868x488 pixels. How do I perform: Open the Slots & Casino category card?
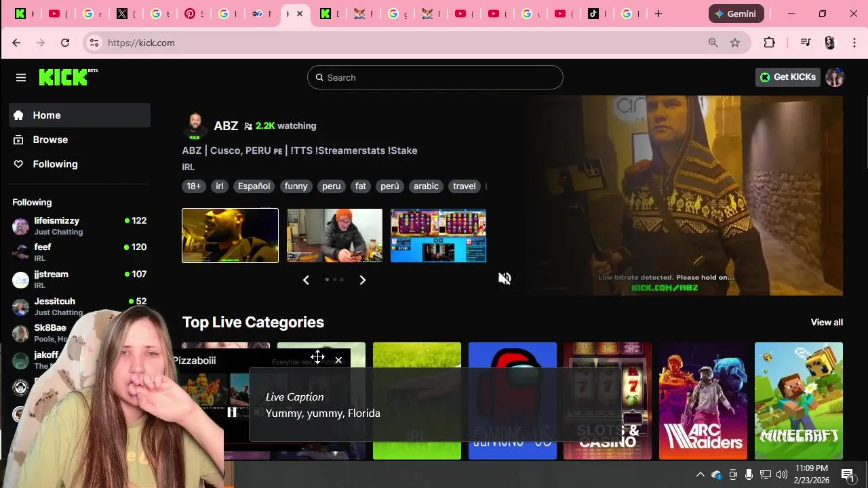click(x=608, y=401)
